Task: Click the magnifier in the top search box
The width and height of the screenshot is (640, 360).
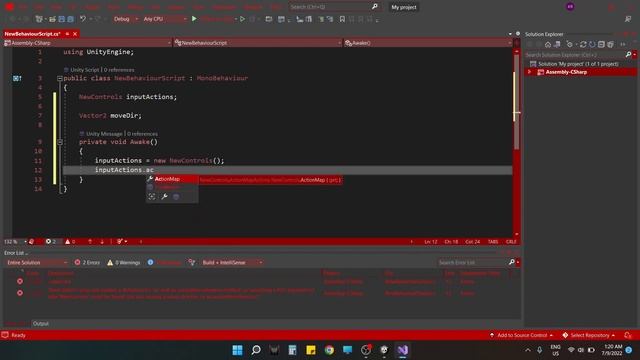Action: coord(375,7)
